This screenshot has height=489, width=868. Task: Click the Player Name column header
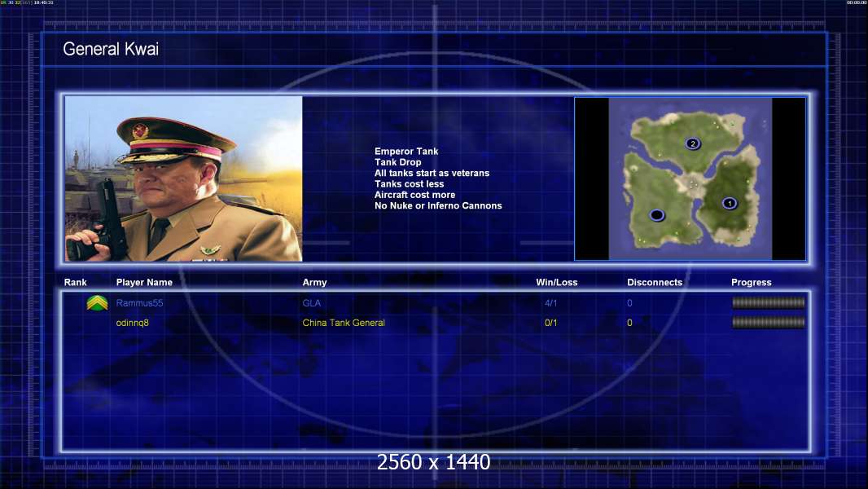[x=144, y=283]
